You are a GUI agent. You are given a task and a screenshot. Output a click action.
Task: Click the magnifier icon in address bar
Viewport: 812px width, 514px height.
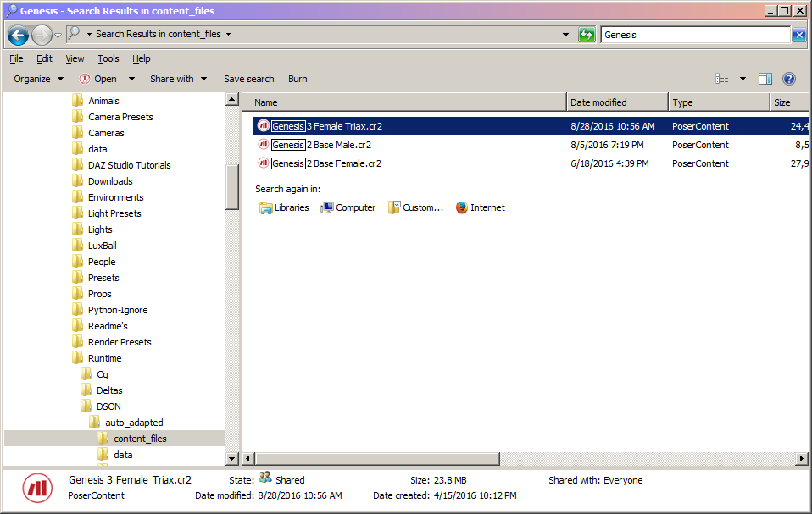74,33
